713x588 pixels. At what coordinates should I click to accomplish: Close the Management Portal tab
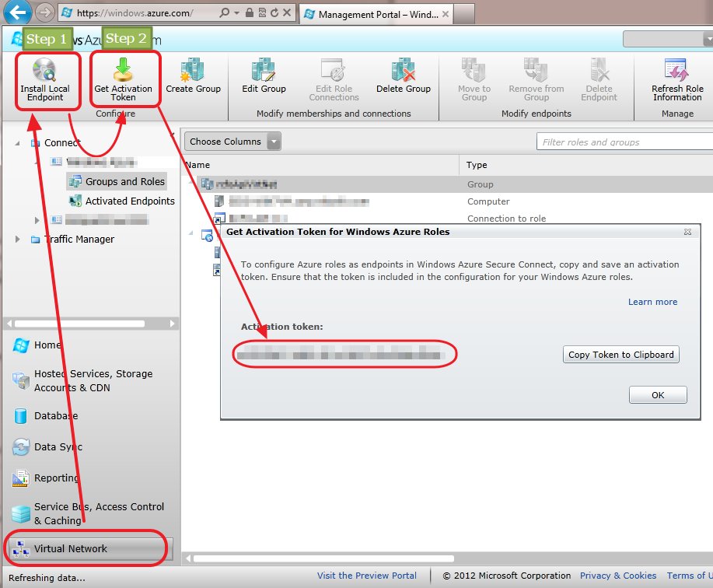(446, 14)
